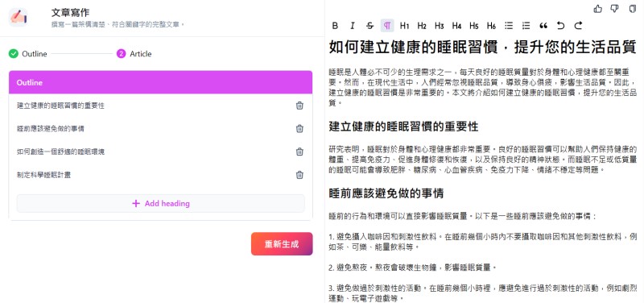644x303 pixels.
Task: Redo the last edit
Action: point(578,26)
